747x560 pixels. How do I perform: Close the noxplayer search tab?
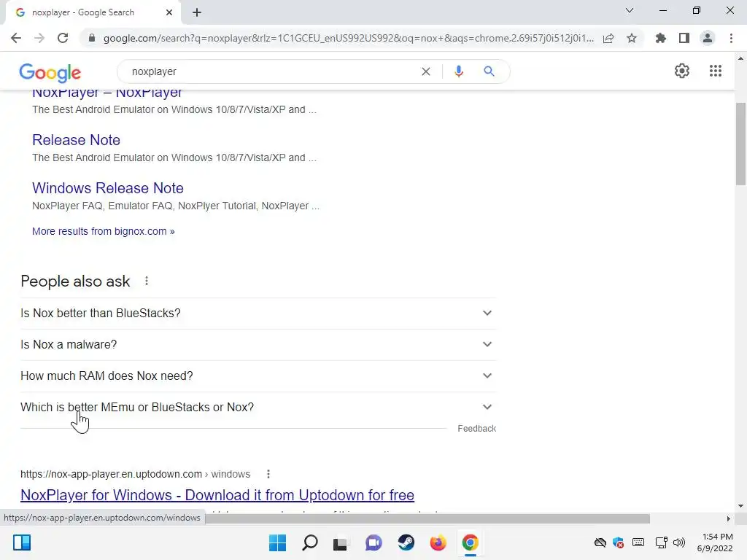169,12
